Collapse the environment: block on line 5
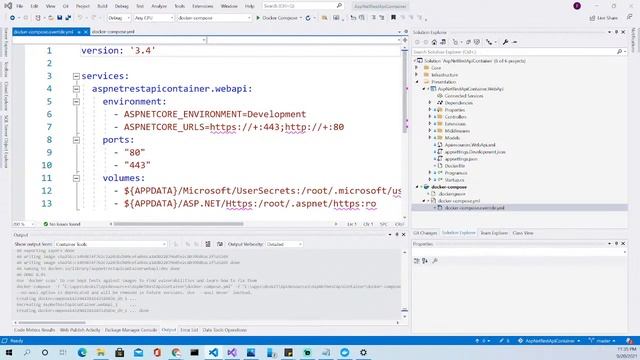Image resolution: width=640 pixels, height=360 pixels. [x=76, y=102]
